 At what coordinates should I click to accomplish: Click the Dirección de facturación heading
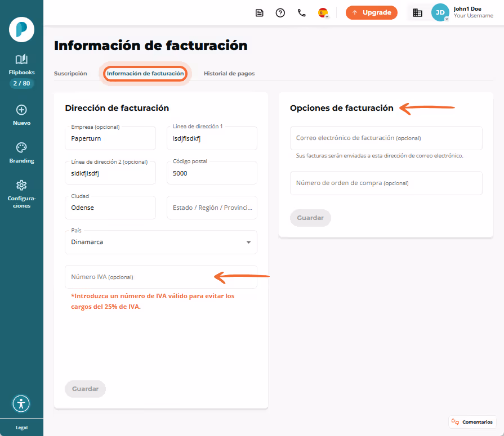click(117, 108)
